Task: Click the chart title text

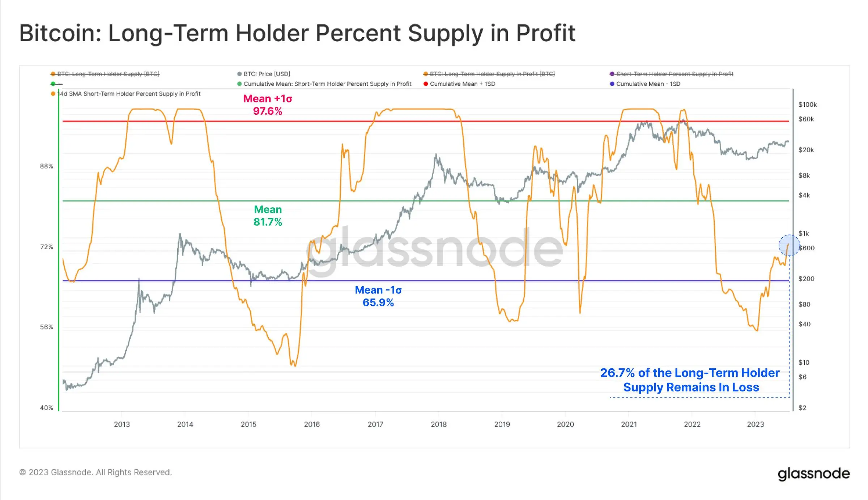Action: coord(297,33)
